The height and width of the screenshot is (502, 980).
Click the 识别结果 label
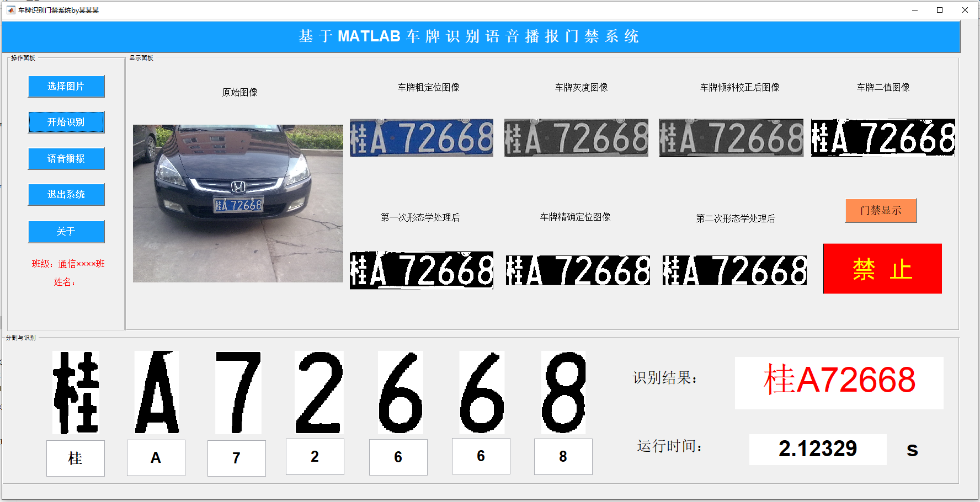[x=665, y=378]
